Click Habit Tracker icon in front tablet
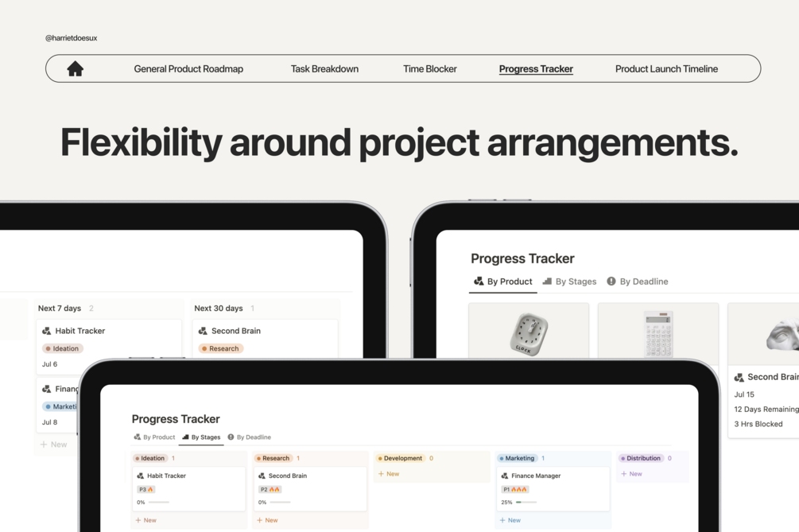Viewport: 799px width, 532px height. (140, 476)
